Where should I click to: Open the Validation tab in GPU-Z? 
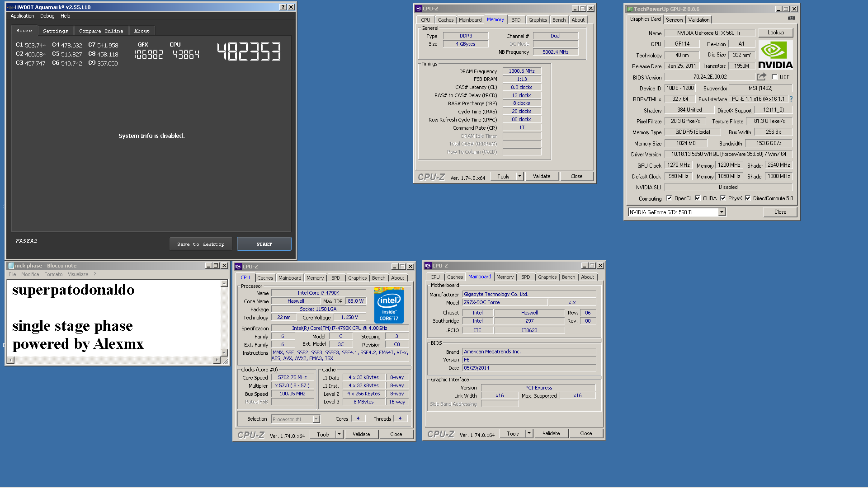click(x=699, y=20)
